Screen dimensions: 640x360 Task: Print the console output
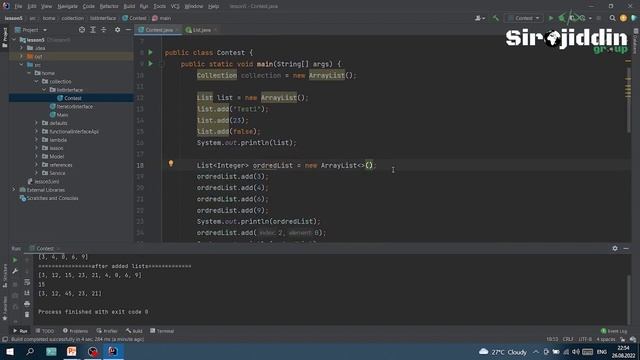point(27,304)
